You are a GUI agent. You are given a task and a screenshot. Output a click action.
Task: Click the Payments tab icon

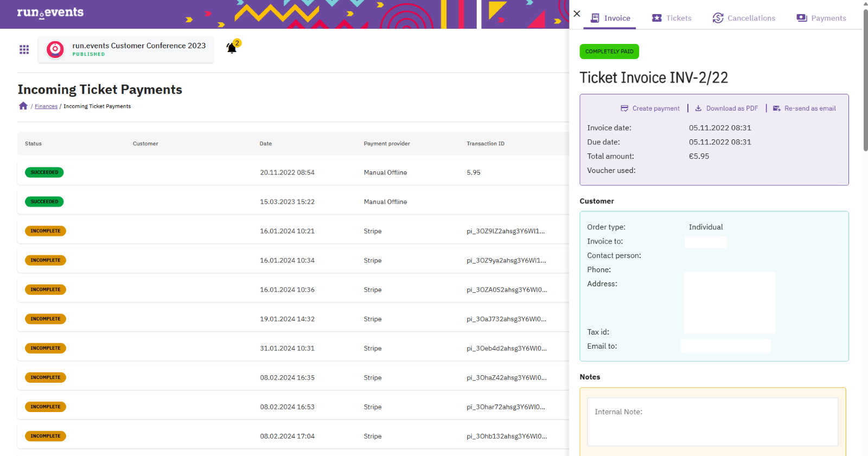(x=802, y=18)
